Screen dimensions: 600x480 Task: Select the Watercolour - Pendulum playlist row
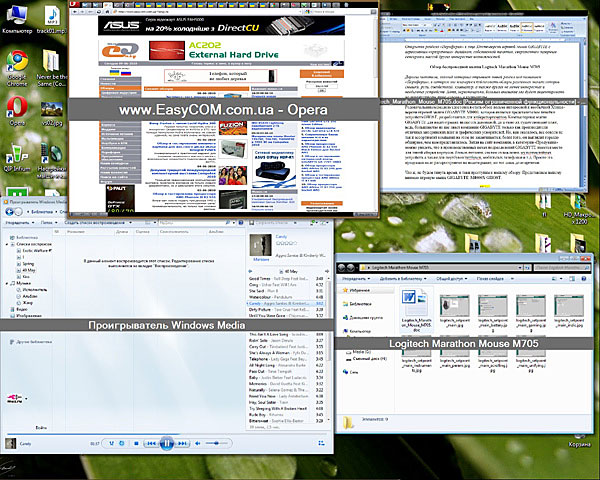pos(286,297)
